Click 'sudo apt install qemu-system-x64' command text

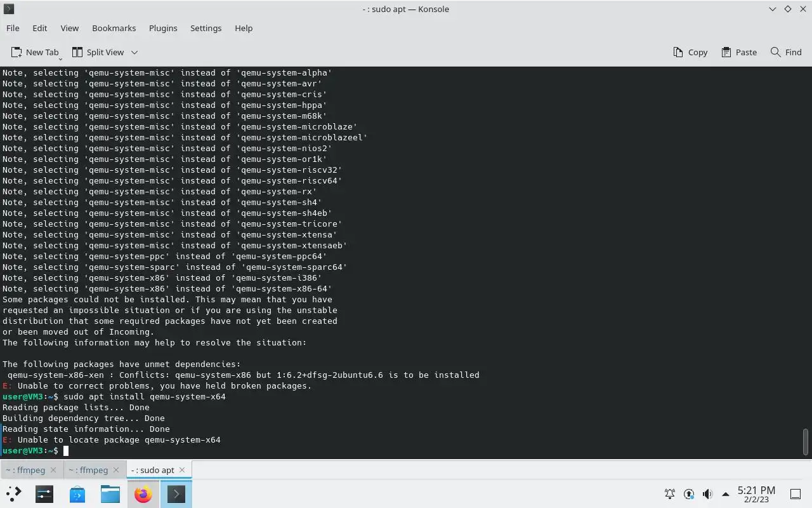tap(145, 396)
